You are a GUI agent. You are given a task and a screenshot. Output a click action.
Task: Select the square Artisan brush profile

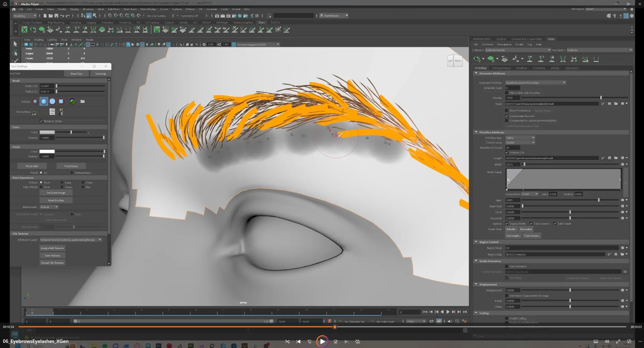tap(61, 101)
